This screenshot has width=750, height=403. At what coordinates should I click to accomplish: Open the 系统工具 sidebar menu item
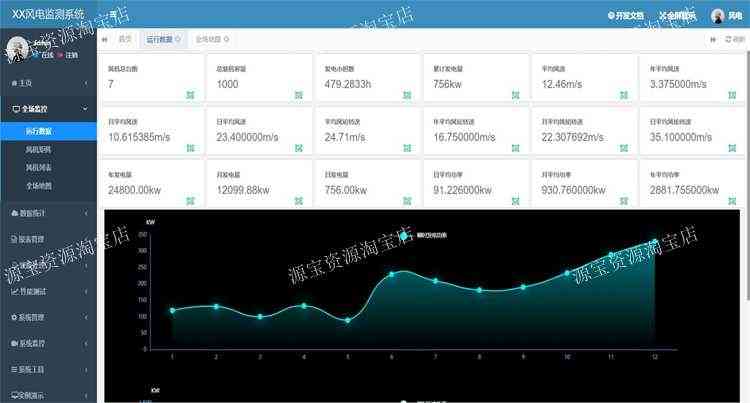coord(48,370)
